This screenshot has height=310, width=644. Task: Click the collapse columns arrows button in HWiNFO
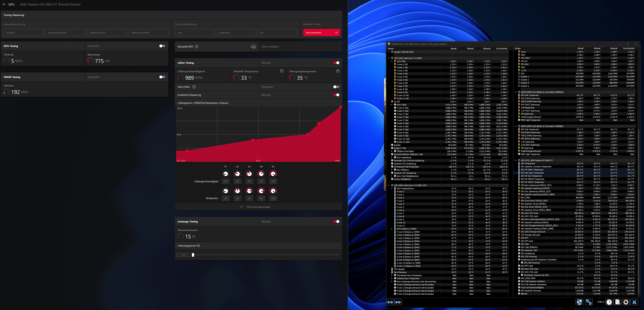click(x=398, y=302)
